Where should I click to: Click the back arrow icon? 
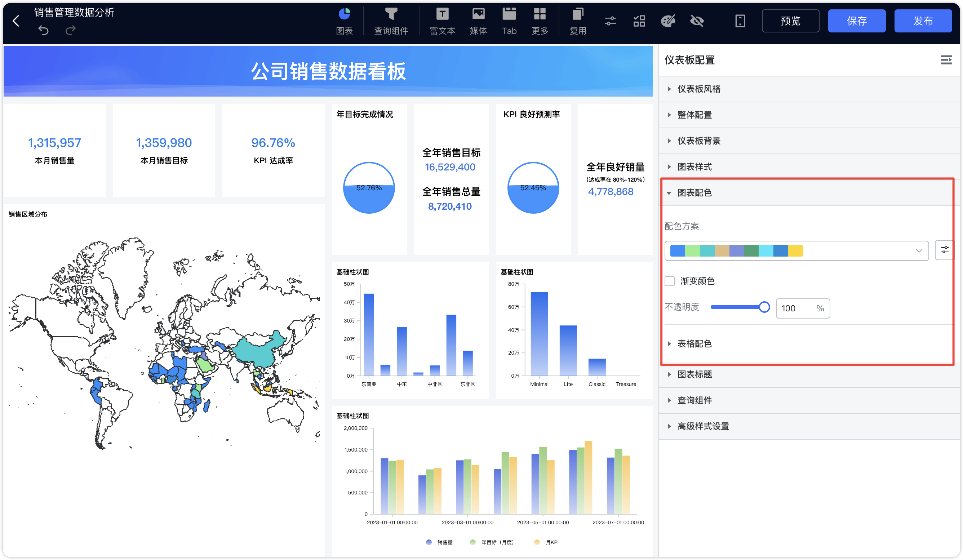[x=16, y=21]
